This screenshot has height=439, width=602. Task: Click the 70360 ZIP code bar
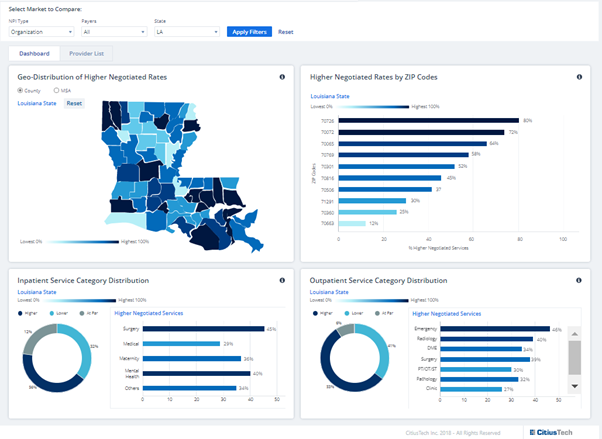pyautogui.click(x=367, y=212)
